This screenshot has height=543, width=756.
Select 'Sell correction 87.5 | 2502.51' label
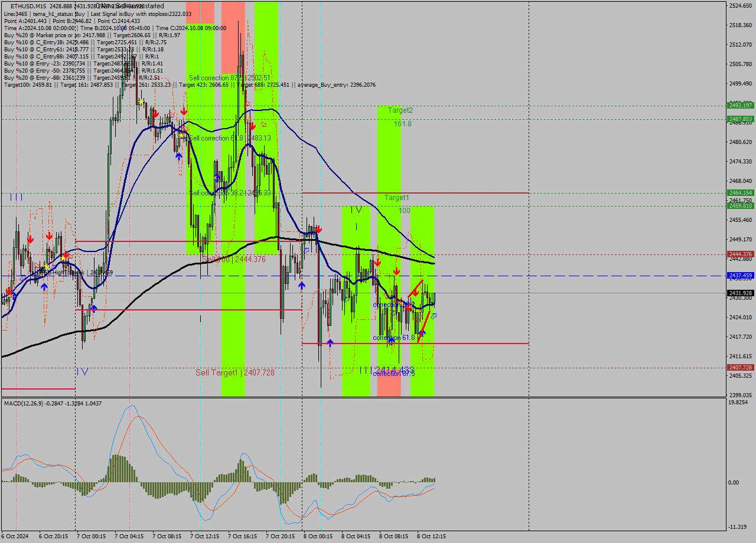click(230, 78)
